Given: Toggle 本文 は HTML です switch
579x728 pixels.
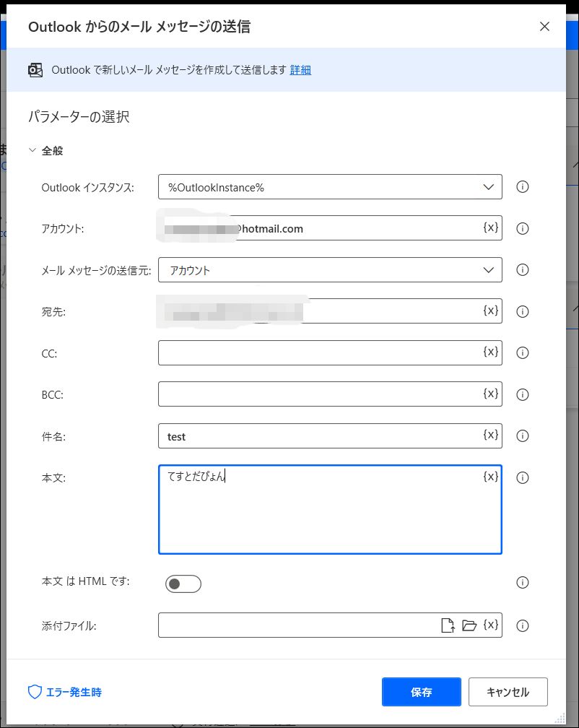Looking at the screenshot, I should click(x=183, y=584).
